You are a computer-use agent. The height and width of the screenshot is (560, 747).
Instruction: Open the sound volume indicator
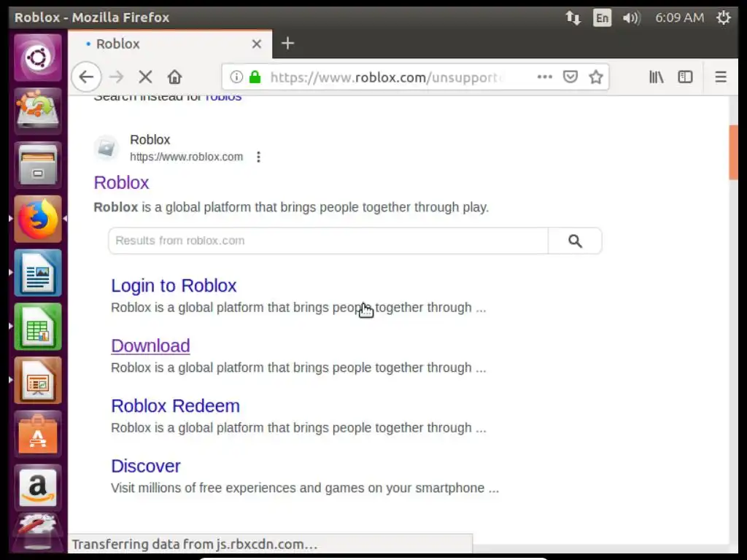631,17
